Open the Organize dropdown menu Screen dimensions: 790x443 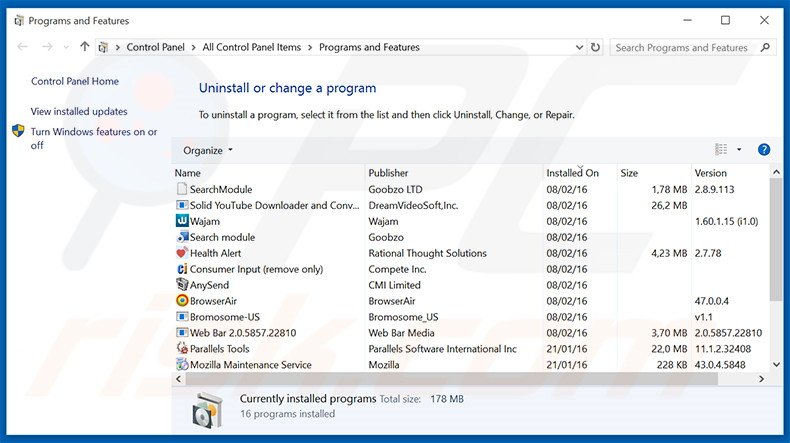208,150
